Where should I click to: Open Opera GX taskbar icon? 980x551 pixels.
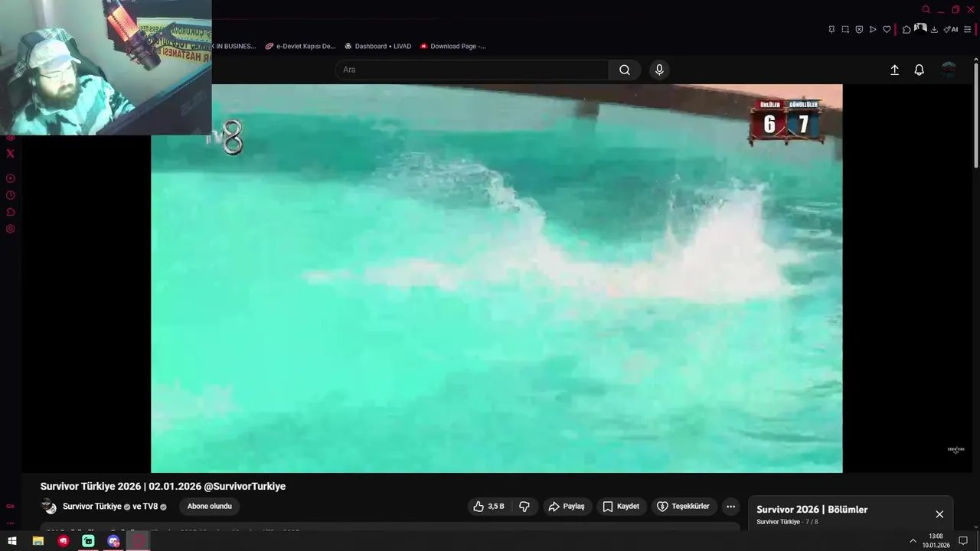[139, 541]
